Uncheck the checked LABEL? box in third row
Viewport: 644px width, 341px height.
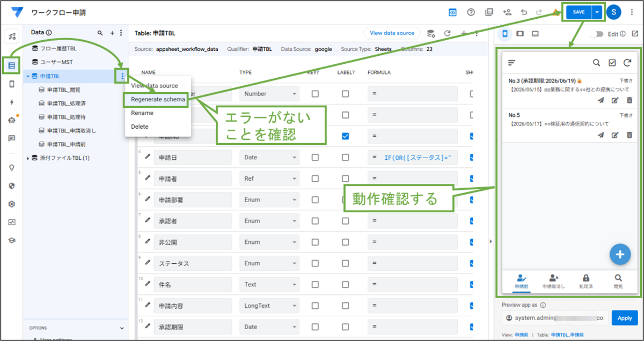click(x=346, y=136)
